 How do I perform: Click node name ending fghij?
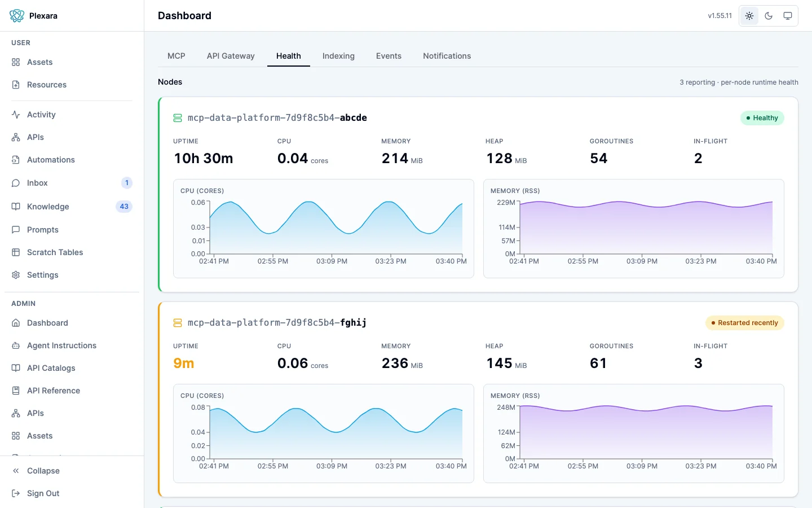point(277,323)
